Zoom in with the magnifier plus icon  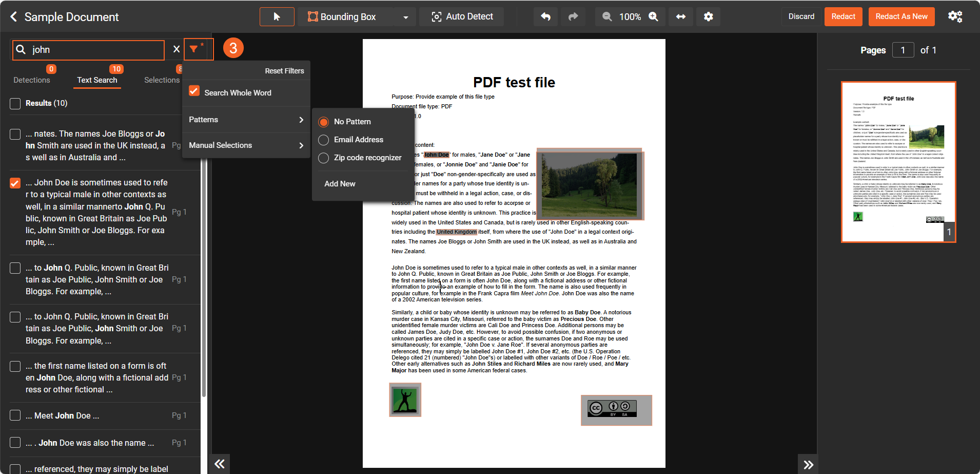[653, 17]
